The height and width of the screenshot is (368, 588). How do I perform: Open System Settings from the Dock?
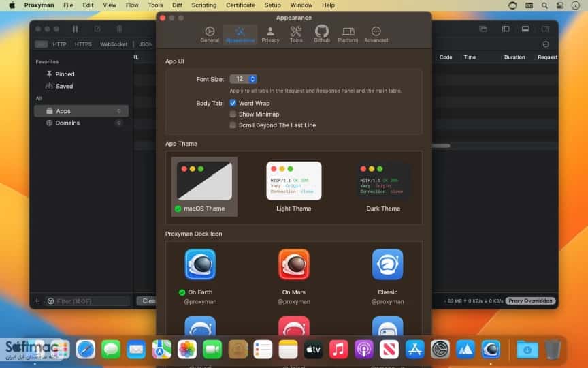(x=440, y=350)
